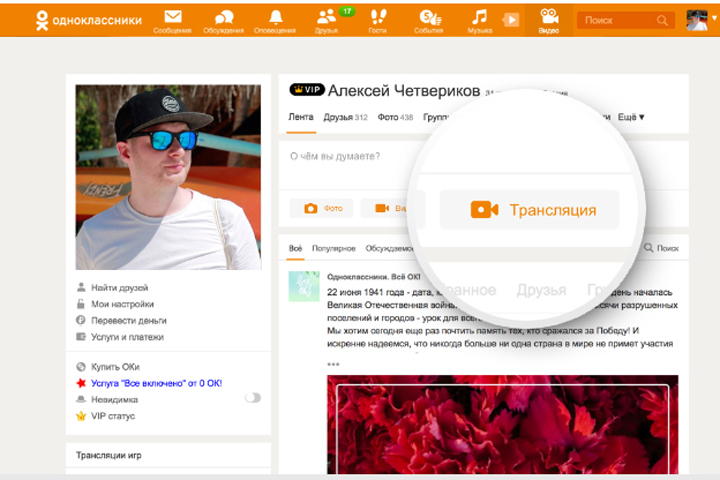Click the Оповещения bell icon
This screenshot has width=720, height=480.
coord(276,19)
